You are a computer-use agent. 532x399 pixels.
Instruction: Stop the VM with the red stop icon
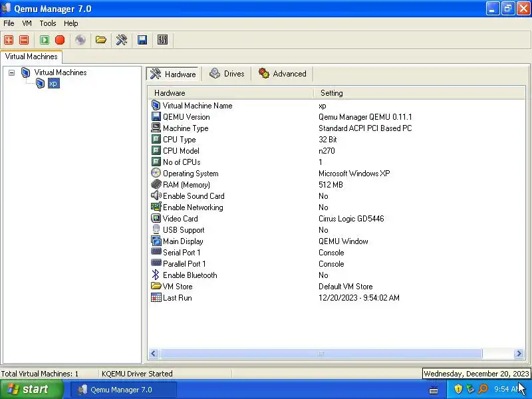60,40
